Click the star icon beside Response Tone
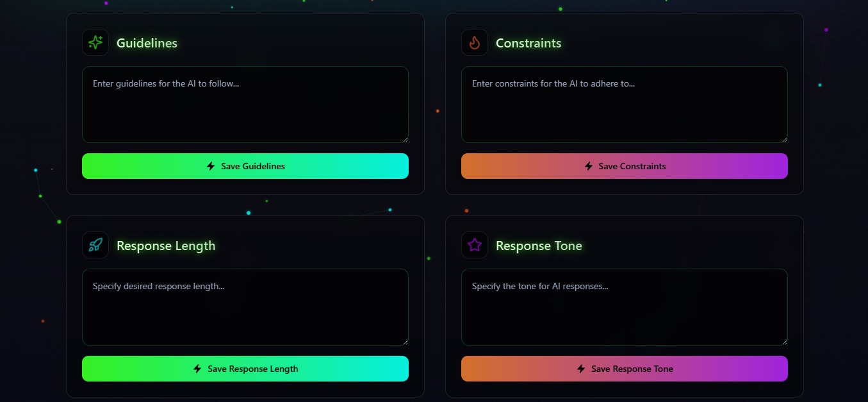Screen dimensions: 868x402 tap(474, 245)
